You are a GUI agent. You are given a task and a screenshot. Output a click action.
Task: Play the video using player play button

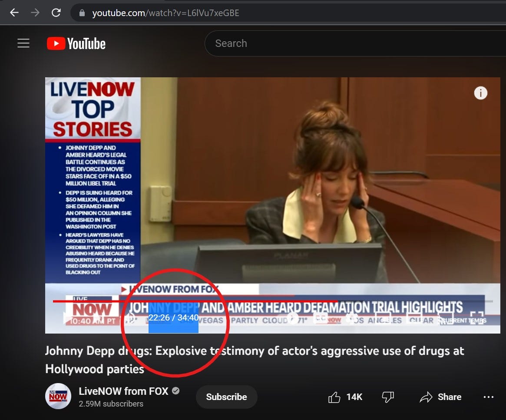point(67,318)
